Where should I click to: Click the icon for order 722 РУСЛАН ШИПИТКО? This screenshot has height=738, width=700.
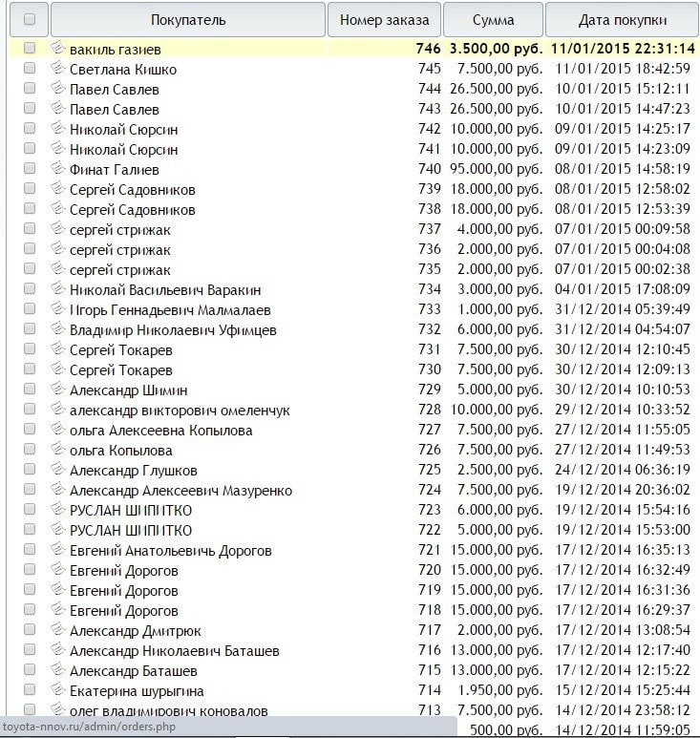56,530
